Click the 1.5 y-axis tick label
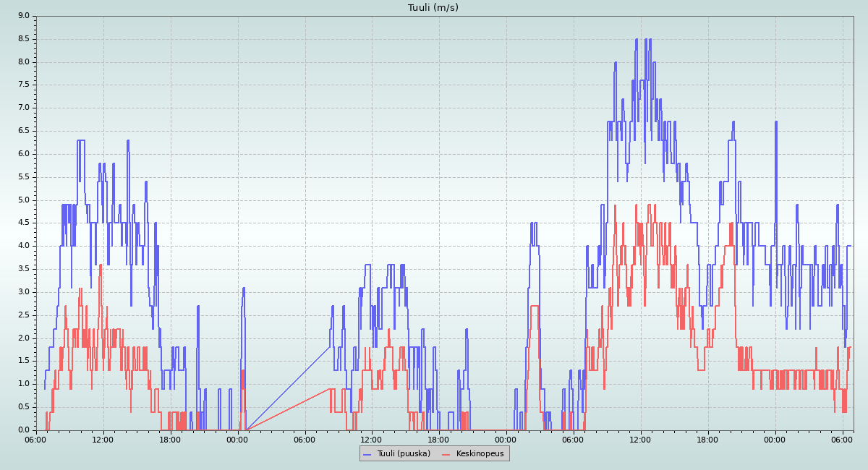868x470 pixels. pos(23,361)
